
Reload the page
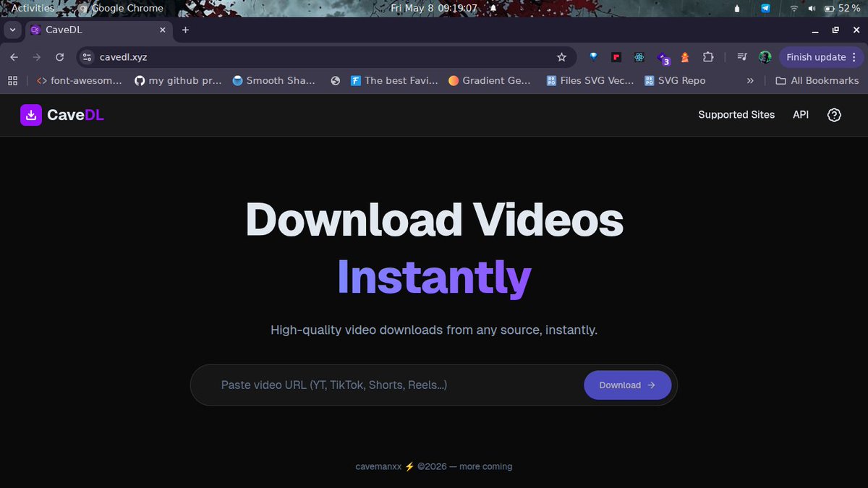[60, 57]
